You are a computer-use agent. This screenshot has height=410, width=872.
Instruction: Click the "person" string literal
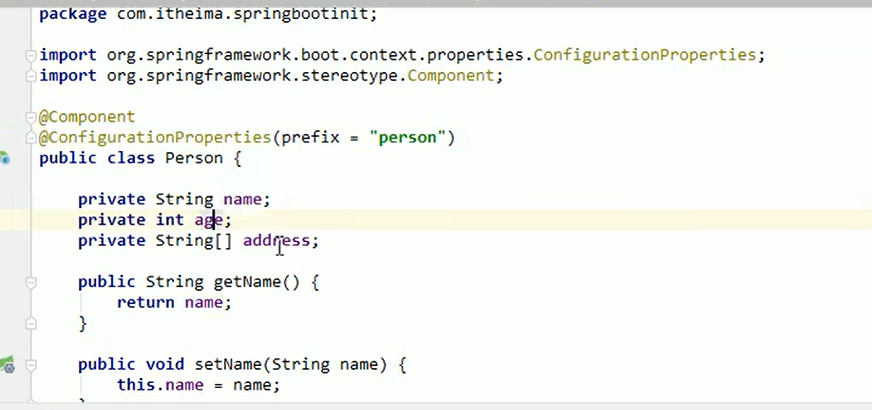[x=407, y=137]
